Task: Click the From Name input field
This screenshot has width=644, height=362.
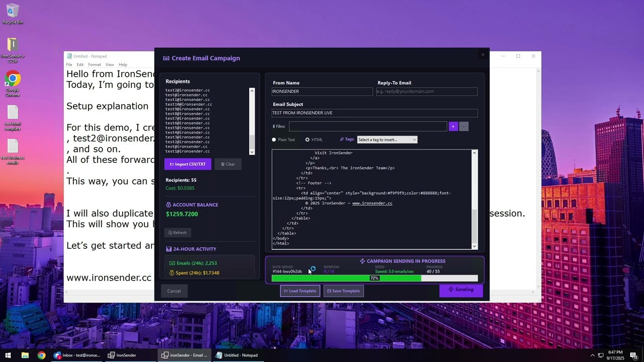Action: pos(322,92)
